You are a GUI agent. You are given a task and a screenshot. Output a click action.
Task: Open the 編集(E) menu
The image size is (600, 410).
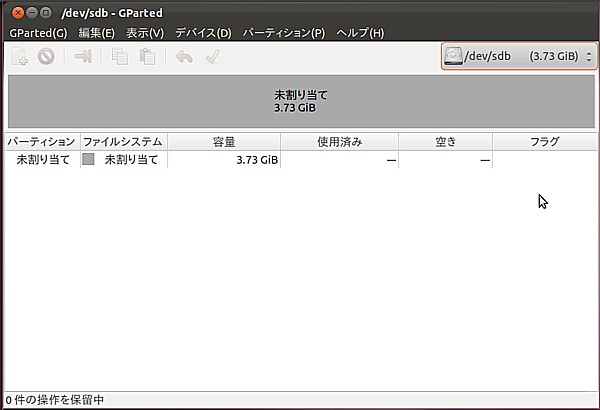point(96,33)
